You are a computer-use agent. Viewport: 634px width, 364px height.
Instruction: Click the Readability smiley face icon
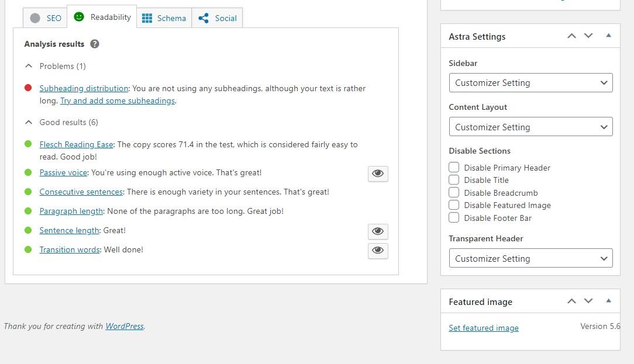click(79, 17)
